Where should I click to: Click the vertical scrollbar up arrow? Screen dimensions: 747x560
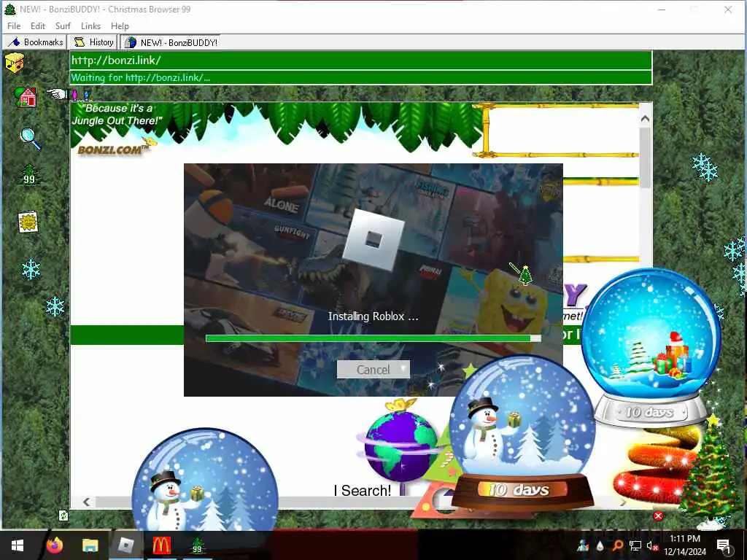[x=645, y=119]
